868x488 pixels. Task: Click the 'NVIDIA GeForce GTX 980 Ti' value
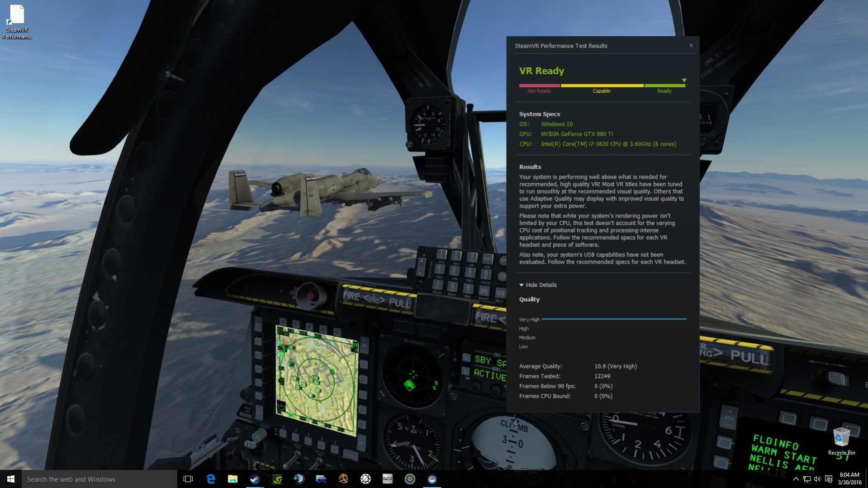[x=577, y=134]
